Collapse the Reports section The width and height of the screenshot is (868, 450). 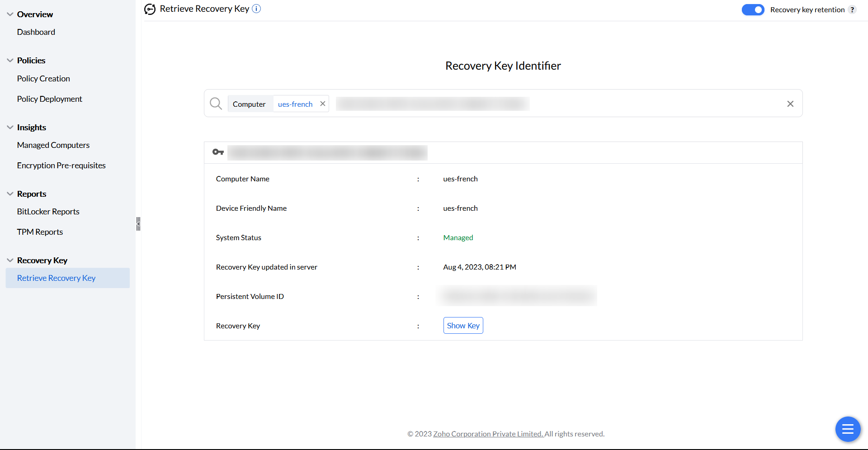tap(10, 194)
